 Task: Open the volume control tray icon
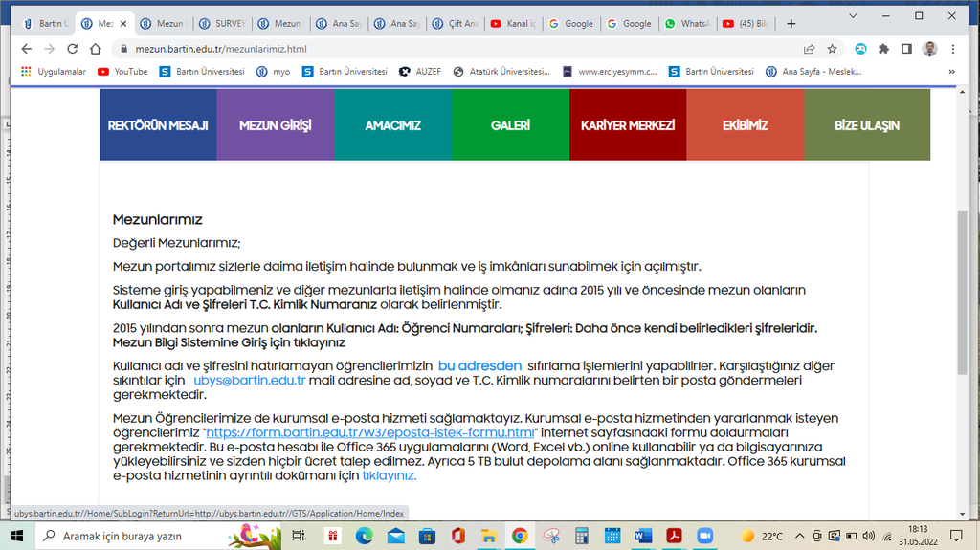point(869,537)
